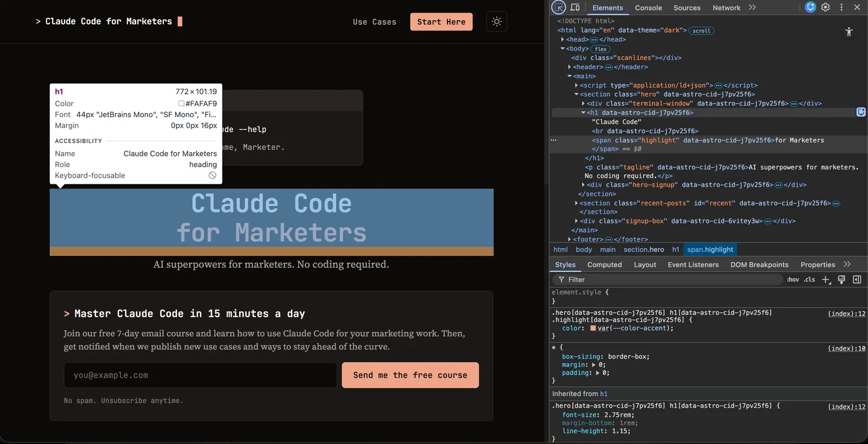This screenshot has width=868, height=444.
Task: Click Send me the free course button
Action: (410, 375)
